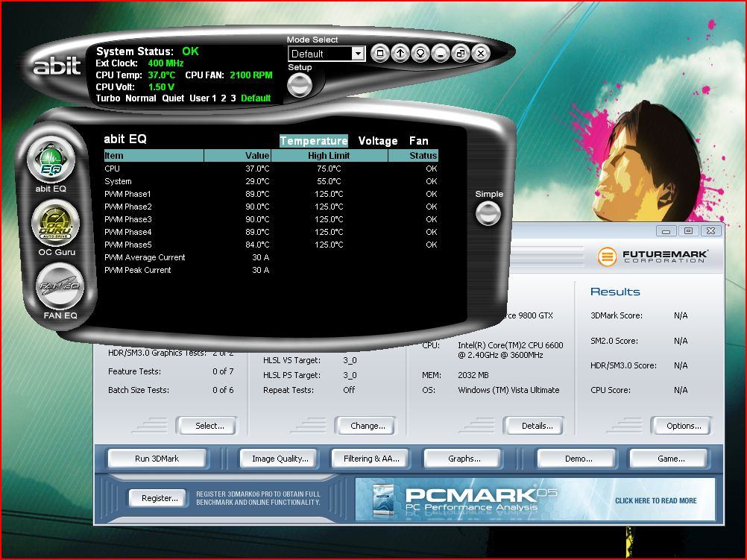Click the 2032 MB memory value
747x560 pixels.
click(x=473, y=375)
